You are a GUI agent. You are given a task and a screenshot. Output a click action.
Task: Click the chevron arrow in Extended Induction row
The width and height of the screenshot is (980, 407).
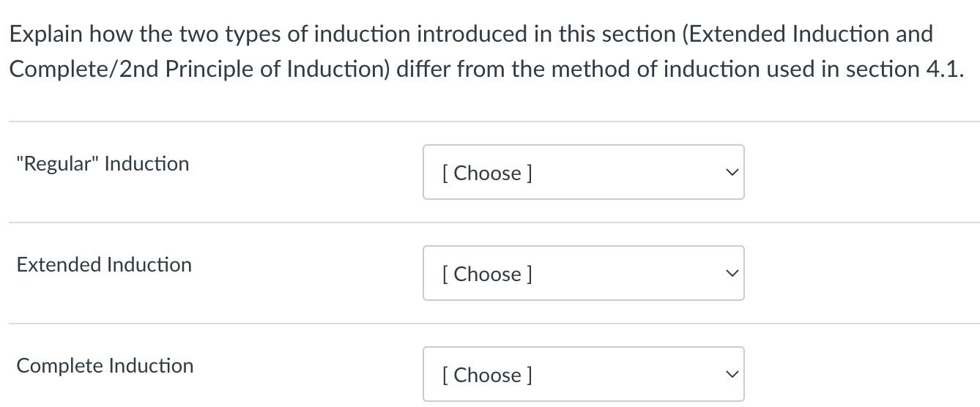pos(730,274)
